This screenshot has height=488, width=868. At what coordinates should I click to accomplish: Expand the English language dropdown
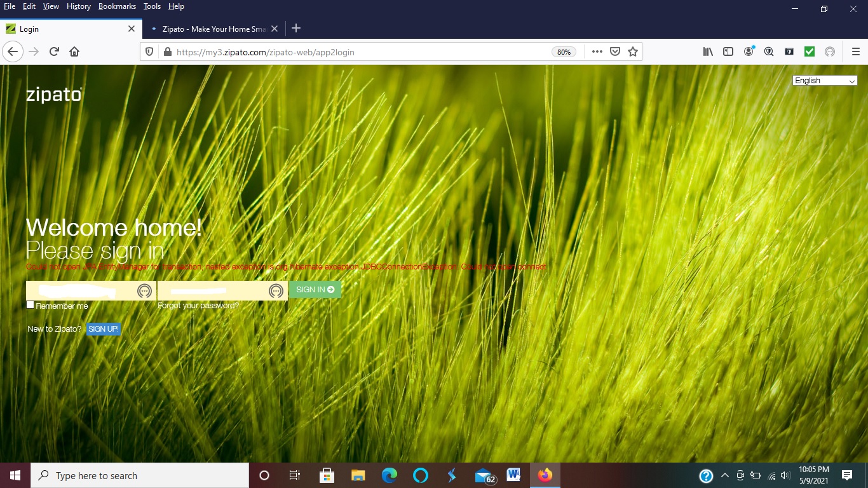(x=825, y=81)
